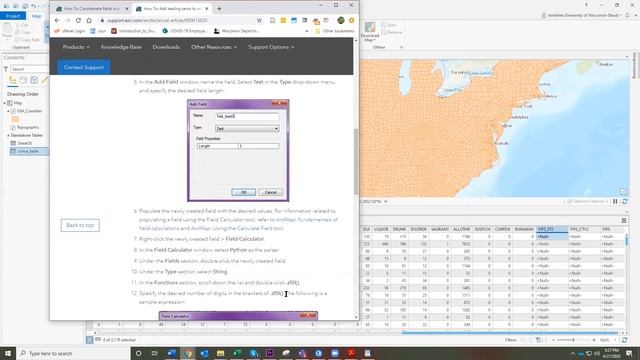Image resolution: width=640 pixels, height=360 pixels.
Task: Click the Back to top button
Action: click(80, 225)
